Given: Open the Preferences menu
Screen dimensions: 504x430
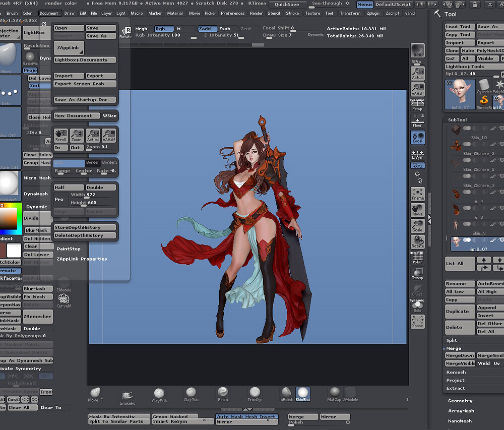Looking at the screenshot, I should point(232,13).
